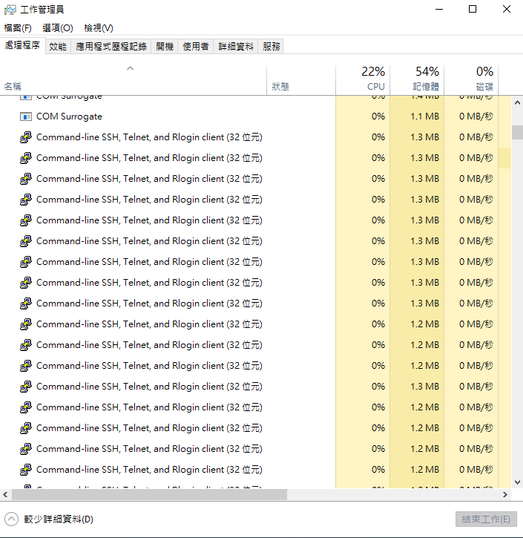Switch to the 處理程序 tab
Screen dimensions: 523x538
[x=23, y=45]
